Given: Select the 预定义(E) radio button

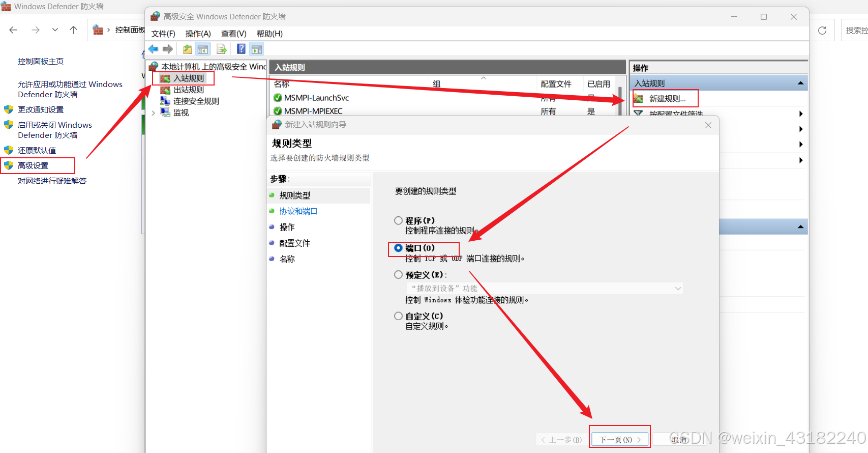Looking at the screenshot, I should coord(399,274).
